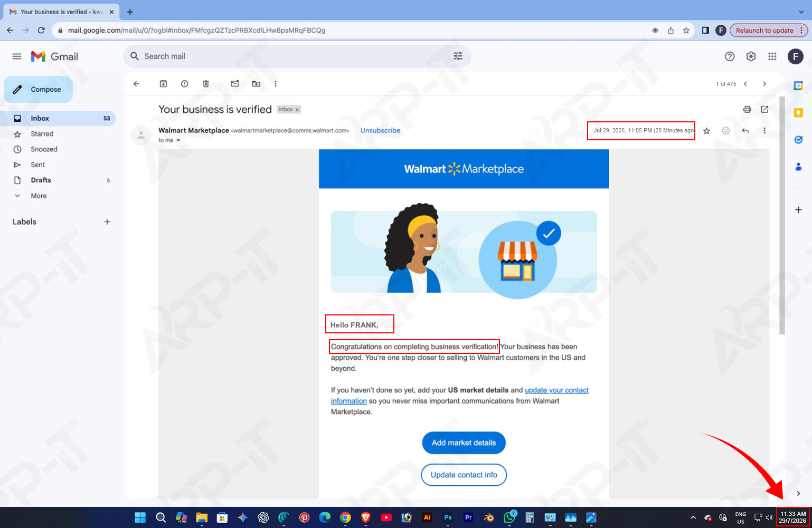The width and height of the screenshot is (812, 528).
Task: Open the Move to folder icon
Action: [256, 84]
